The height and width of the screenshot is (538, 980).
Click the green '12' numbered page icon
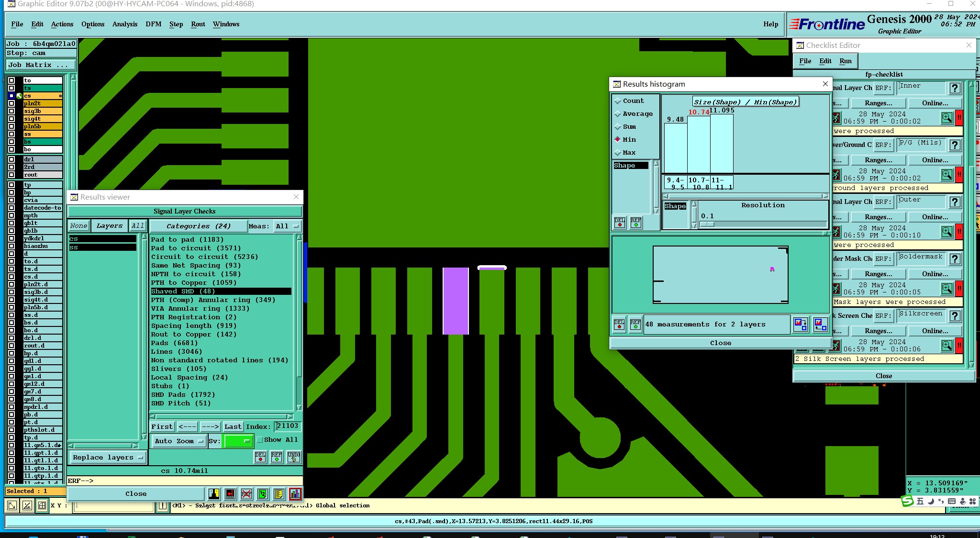coord(262,494)
